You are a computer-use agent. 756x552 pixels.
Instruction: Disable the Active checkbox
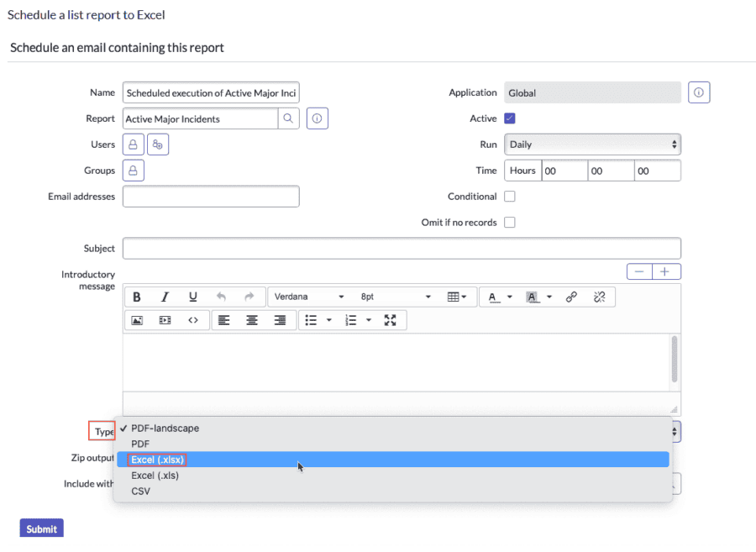[x=507, y=118]
